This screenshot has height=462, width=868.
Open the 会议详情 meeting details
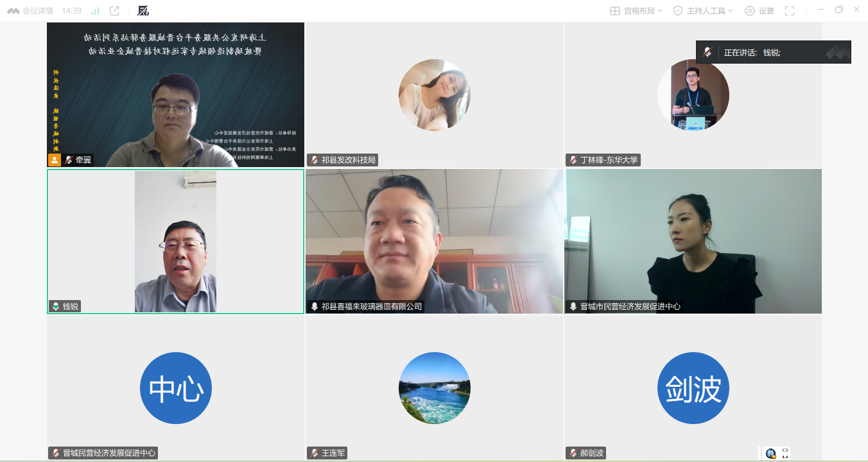(32, 11)
